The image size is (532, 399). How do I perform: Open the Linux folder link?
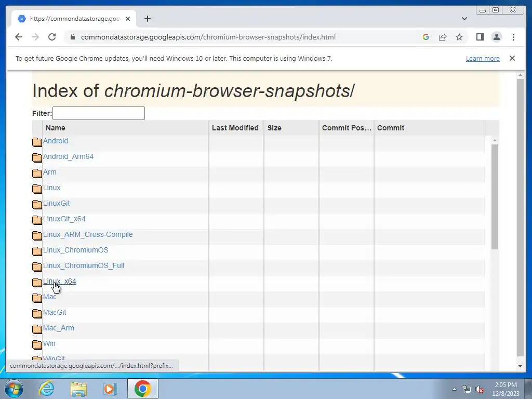point(51,188)
